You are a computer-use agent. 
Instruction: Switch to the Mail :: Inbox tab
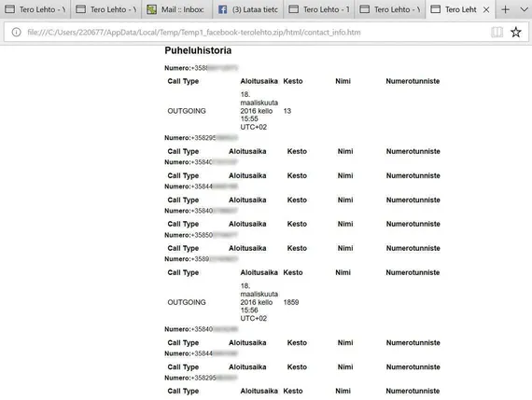pyautogui.click(x=176, y=9)
